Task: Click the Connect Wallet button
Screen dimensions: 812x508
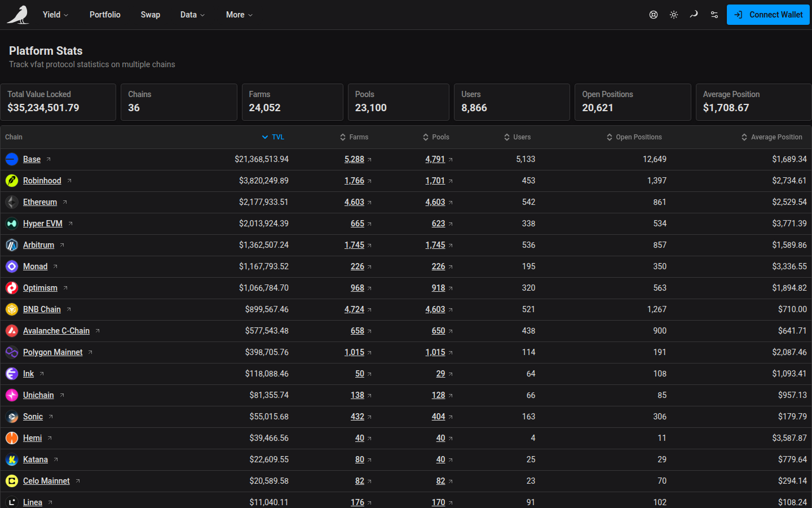Action: [768, 15]
